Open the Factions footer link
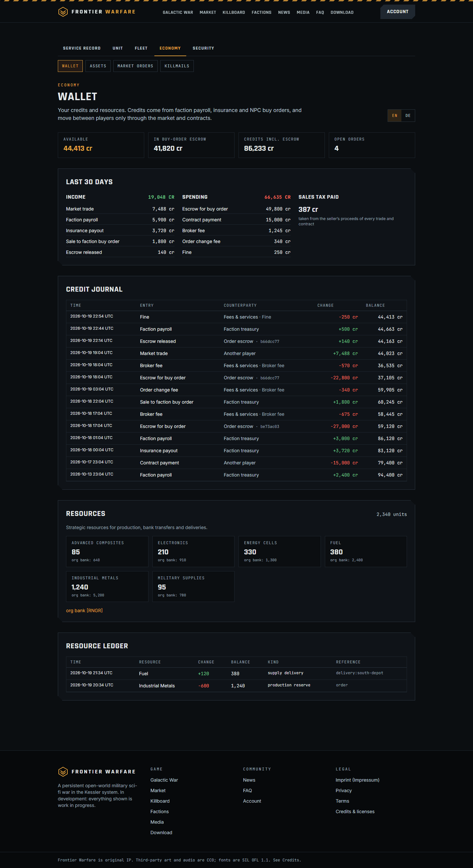The width and height of the screenshot is (473, 868). click(x=159, y=812)
